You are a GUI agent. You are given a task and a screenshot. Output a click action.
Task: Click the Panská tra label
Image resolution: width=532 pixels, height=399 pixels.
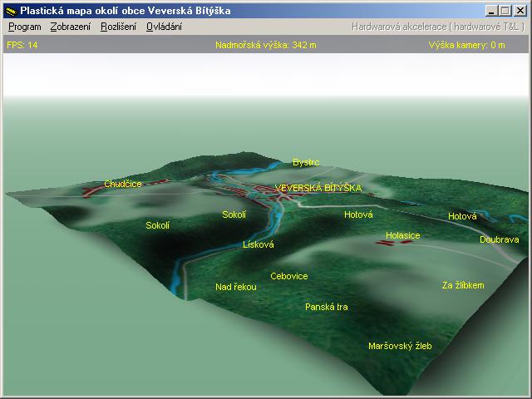(x=326, y=308)
